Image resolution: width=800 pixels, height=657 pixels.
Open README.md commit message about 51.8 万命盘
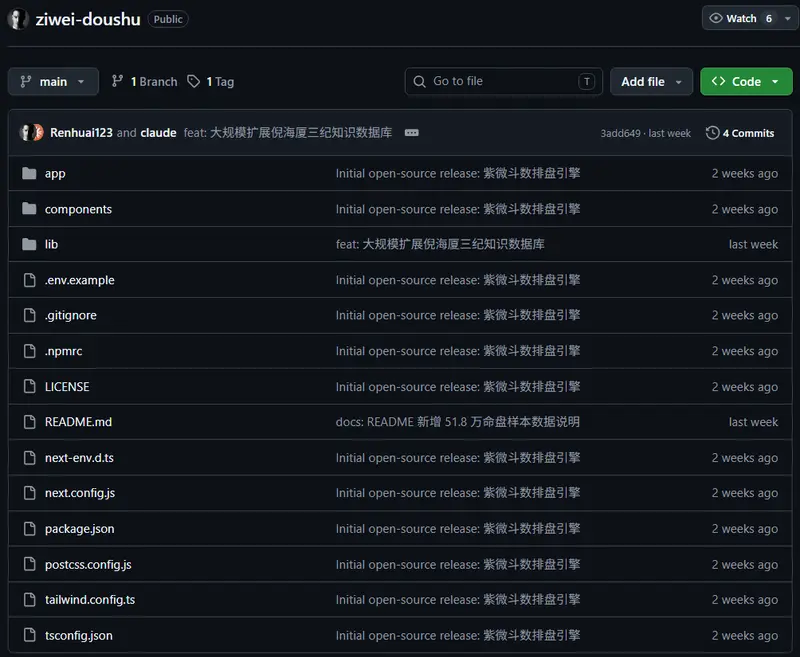(x=458, y=422)
